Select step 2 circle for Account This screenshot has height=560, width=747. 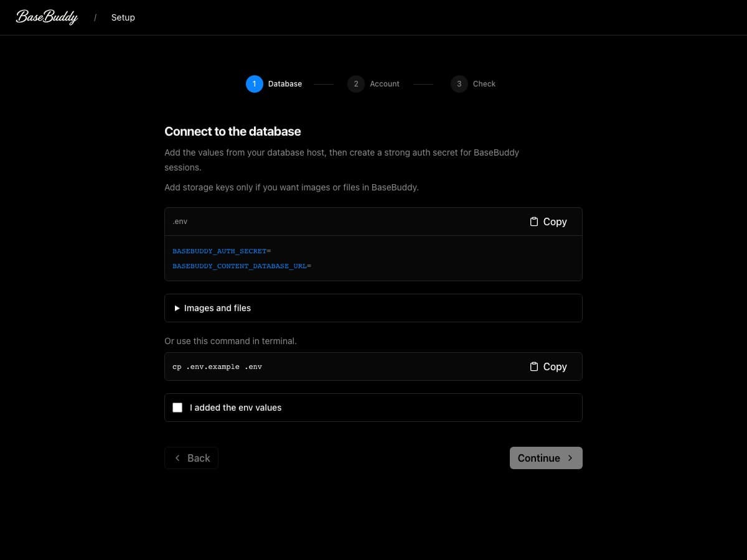point(356,84)
